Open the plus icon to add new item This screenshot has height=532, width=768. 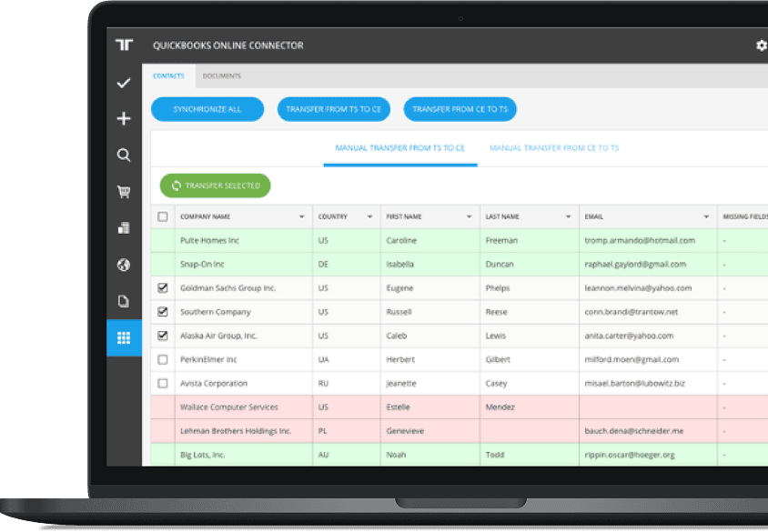123,118
